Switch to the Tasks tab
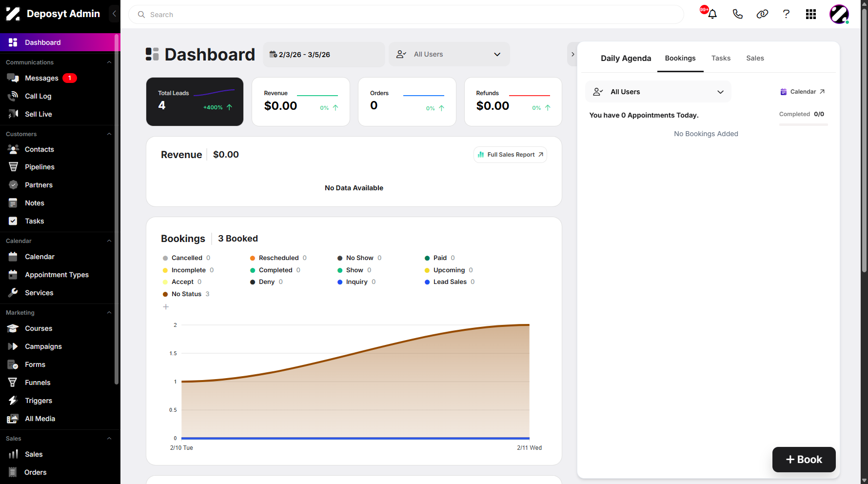Screen dimensions: 868x484 click(x=721, y=58)
